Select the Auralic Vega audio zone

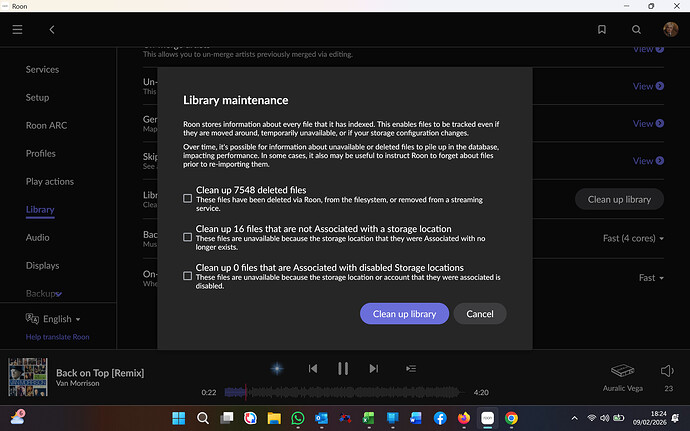click(x=623, y=374)
